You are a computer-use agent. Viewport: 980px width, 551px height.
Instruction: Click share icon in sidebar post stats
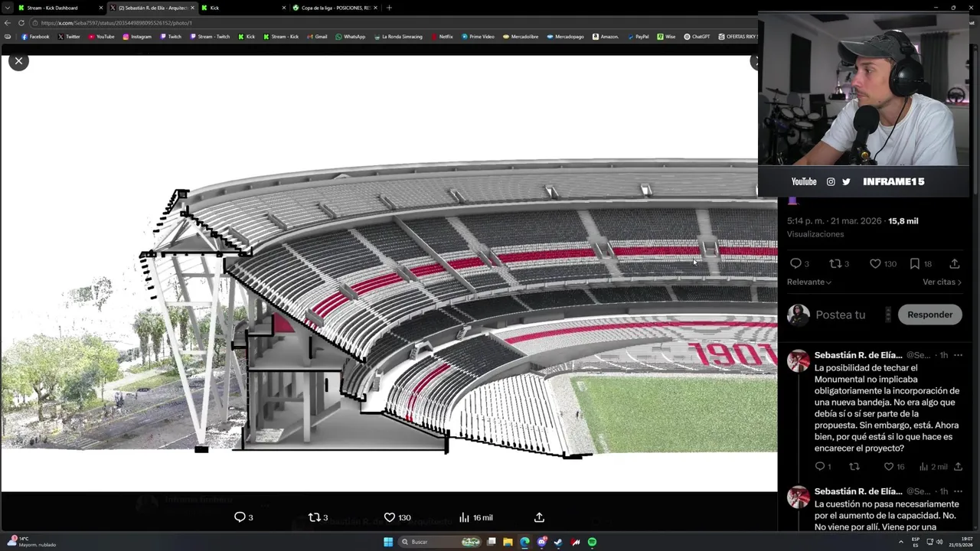(x=954, y=263)
